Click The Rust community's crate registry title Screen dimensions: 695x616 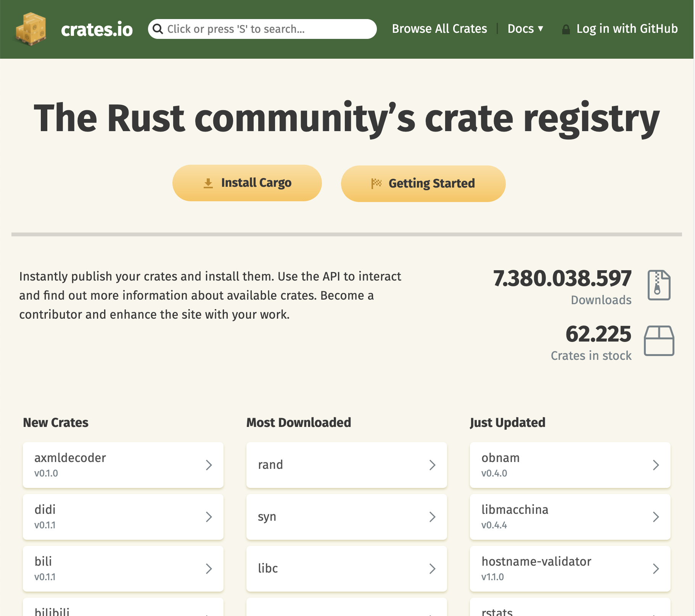(347, 119)
